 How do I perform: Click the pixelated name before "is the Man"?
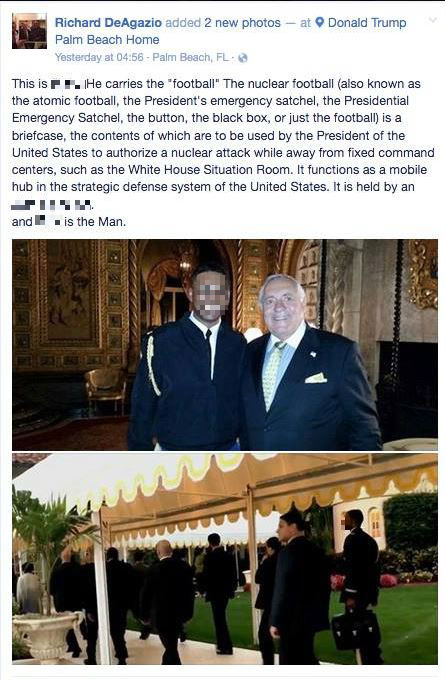tap(48, 222)
